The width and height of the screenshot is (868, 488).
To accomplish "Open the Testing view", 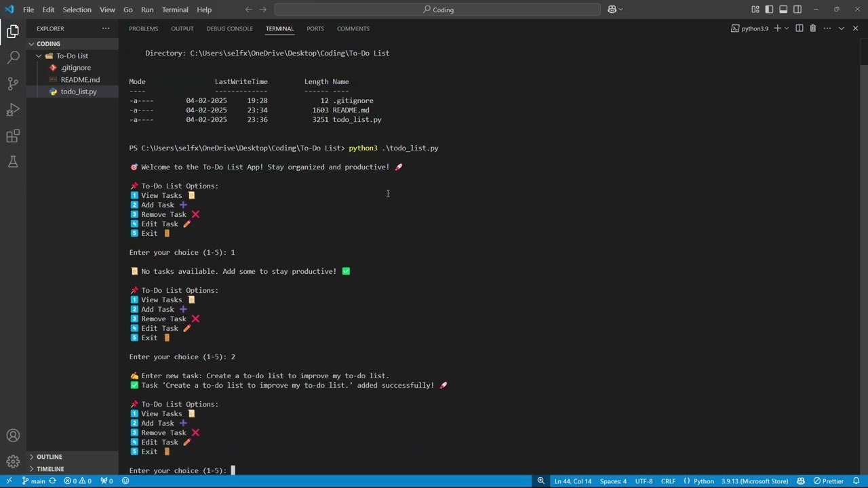I will [x=13, y=161].
